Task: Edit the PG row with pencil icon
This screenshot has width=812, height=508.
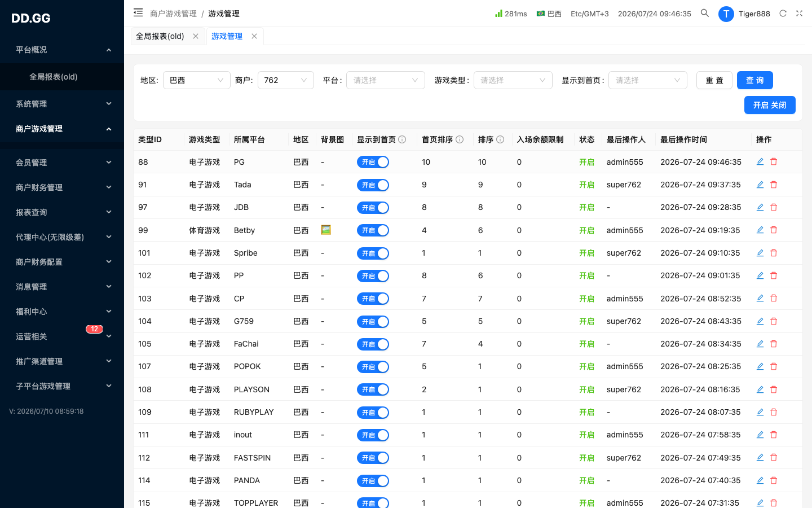Action: 760,161
